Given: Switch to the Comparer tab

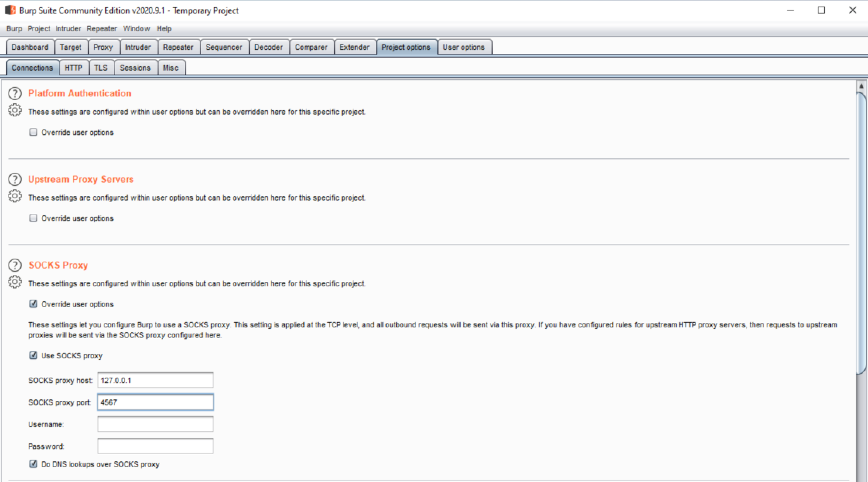Looking at the screenshot, I should [311, 47].
